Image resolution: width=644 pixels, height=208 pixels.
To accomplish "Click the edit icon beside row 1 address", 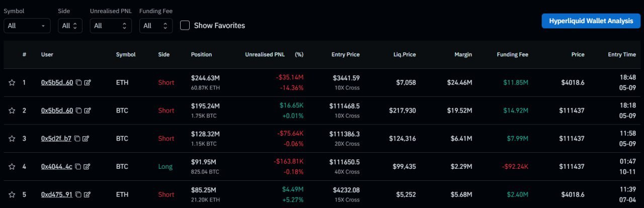I will tap(88, 82).
